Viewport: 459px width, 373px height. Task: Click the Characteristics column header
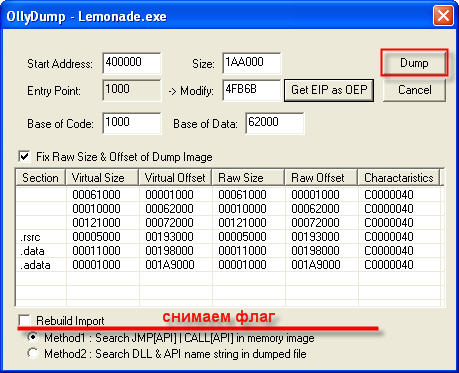tap(399, 177)
